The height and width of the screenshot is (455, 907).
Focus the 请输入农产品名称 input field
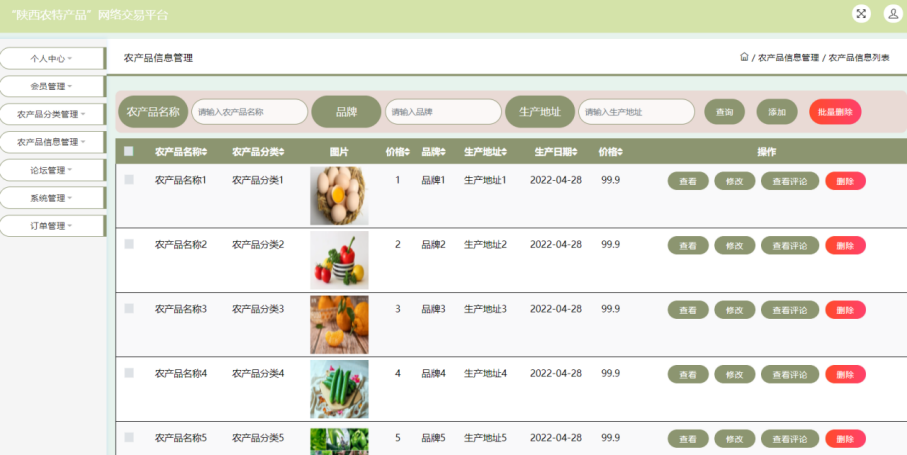250,112
